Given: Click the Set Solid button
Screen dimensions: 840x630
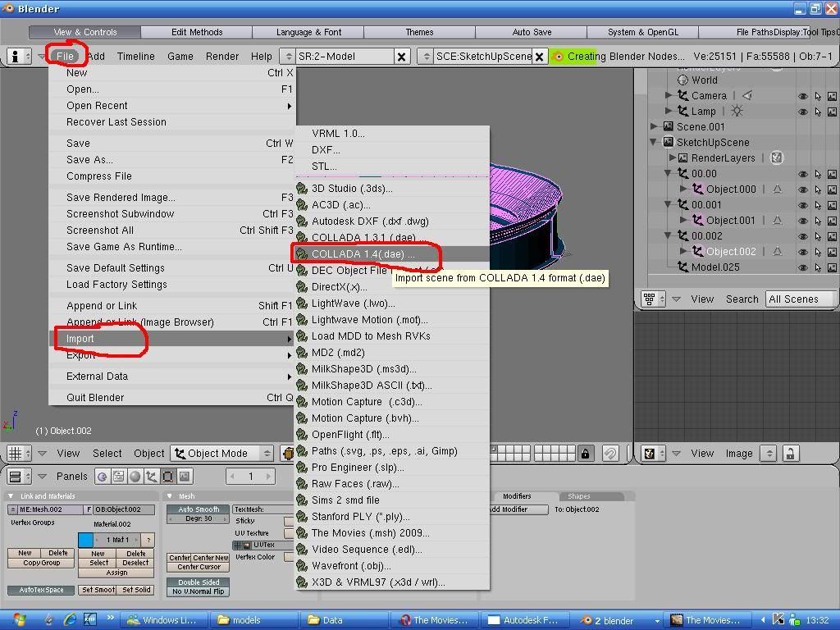Looking at the screenshot, I should coord(136,590).
